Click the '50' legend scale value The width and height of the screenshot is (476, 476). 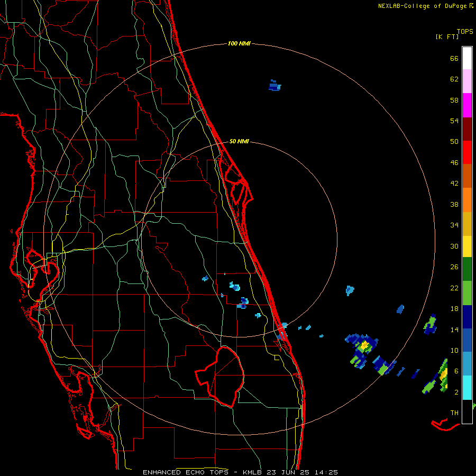click(x=454, y=142)
